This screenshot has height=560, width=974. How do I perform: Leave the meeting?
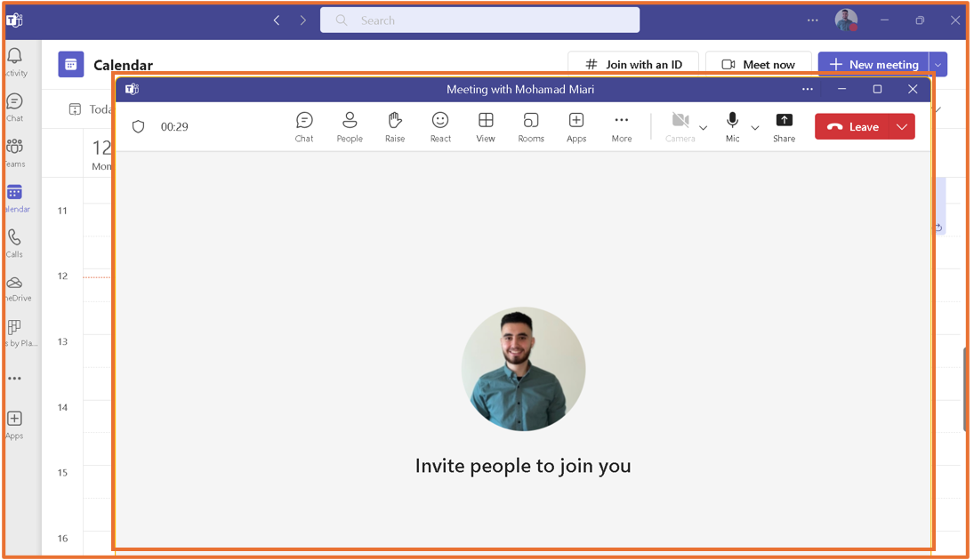click(857, 126)
